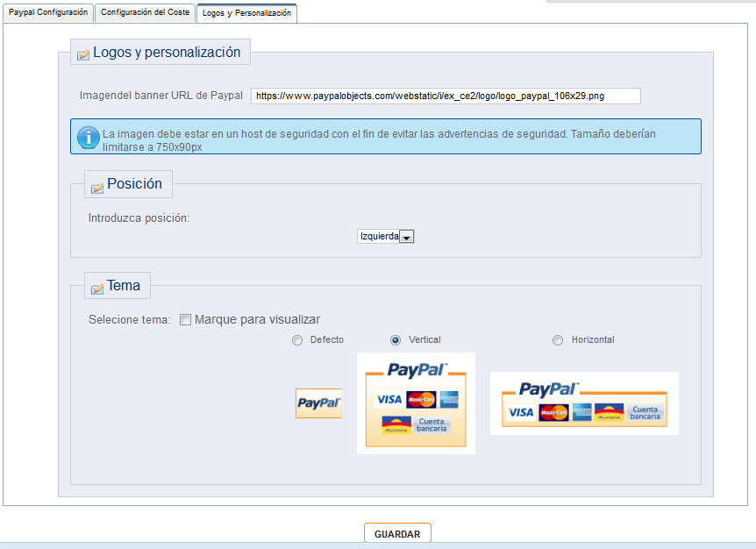The width and height of the screenshot is (756, 549).
Task: Select the Defecto theme radio button
Action: click(x=297, y=340)
